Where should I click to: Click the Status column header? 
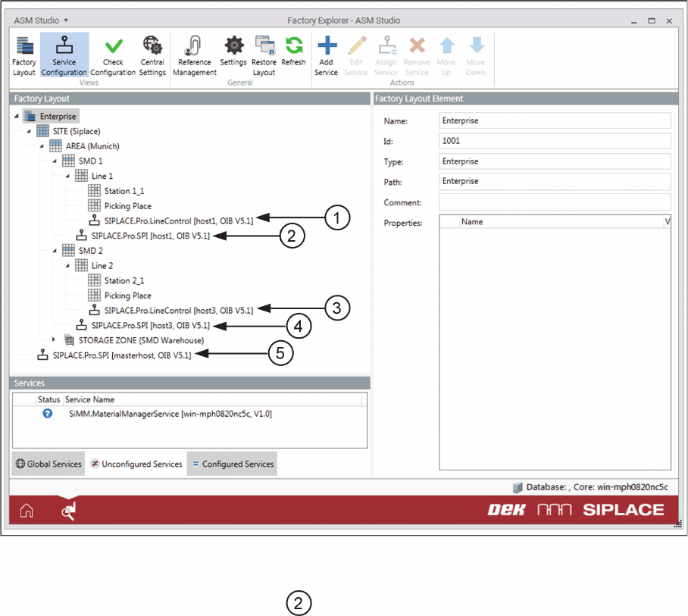[48, 399]
